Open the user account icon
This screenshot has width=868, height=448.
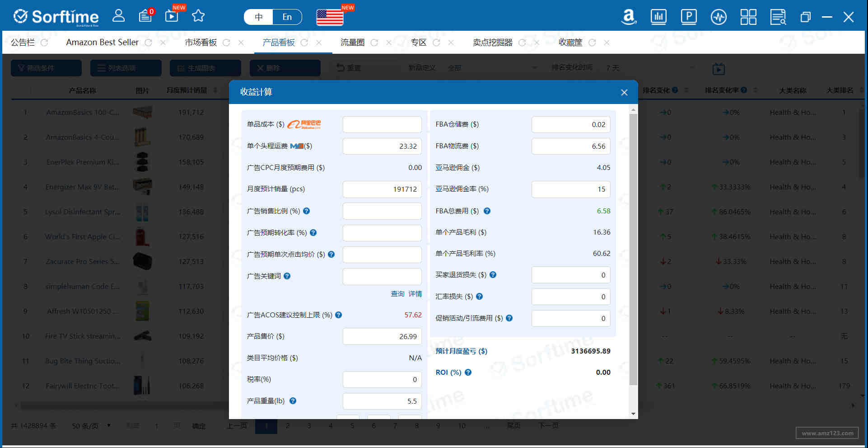(118, 16)
